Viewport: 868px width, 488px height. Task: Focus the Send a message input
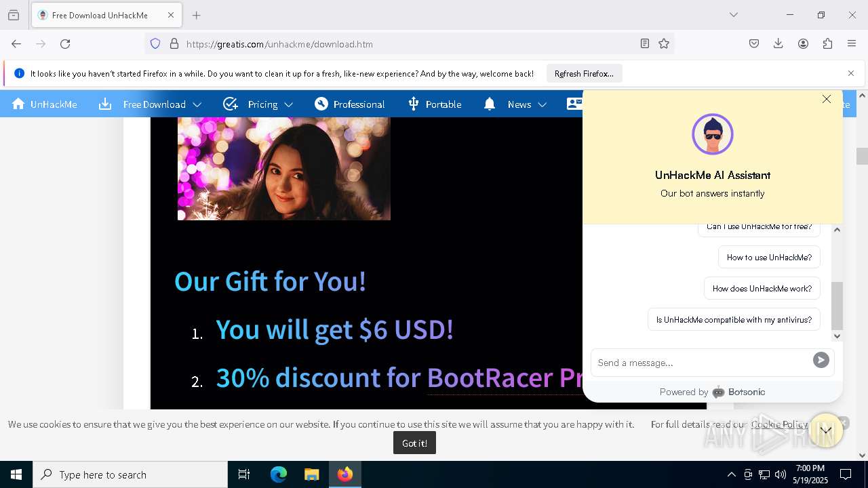[x=702, y=363]
